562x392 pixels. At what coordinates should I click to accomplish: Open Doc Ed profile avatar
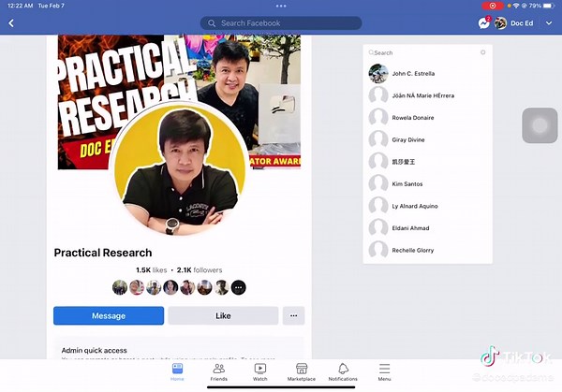coord(500,23)
